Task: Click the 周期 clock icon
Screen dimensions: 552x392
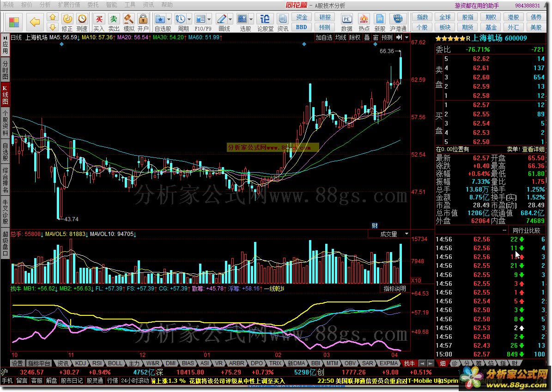Action: 180,19
